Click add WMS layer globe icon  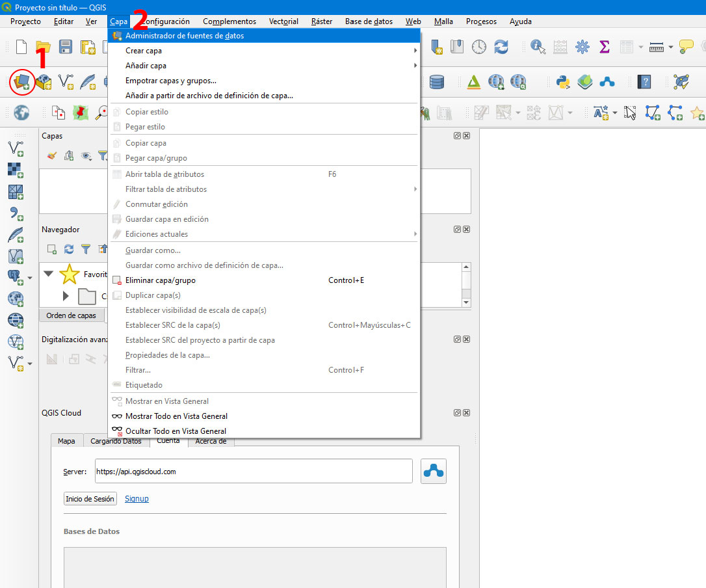(x=16, y=299)
